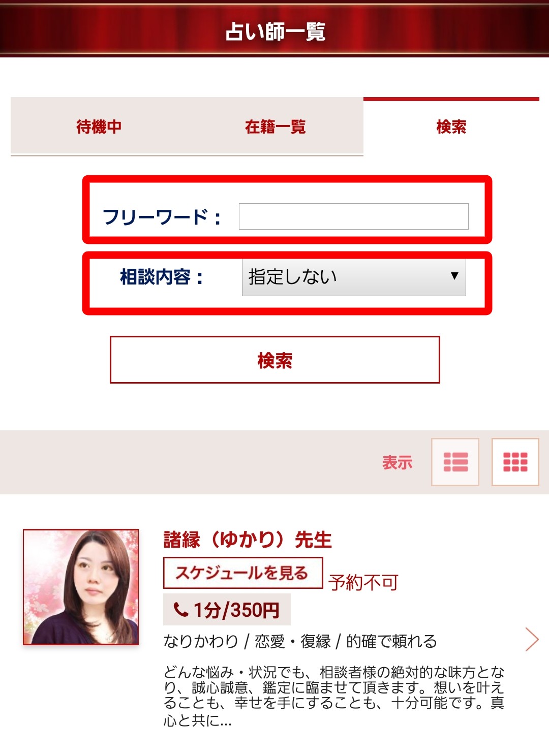Click スケジュールを見る button

(x=243, y=573)
